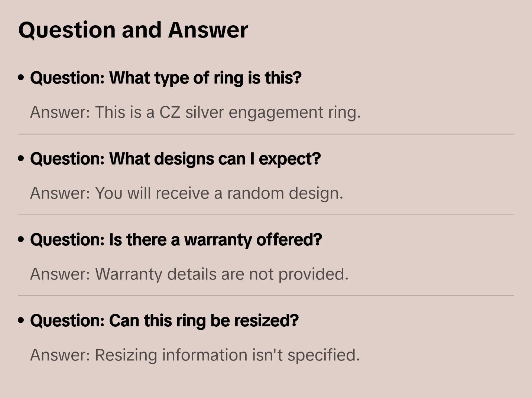Screen dimensions: 532x398
Task: Click the bullet beside the designs question
Action: 21,159
